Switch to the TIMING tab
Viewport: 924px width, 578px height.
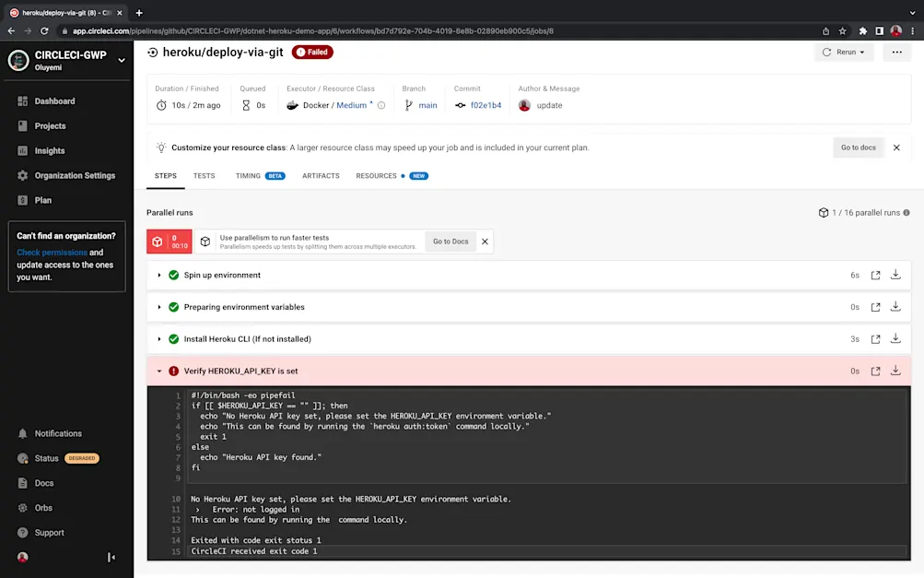click(260, 176)
